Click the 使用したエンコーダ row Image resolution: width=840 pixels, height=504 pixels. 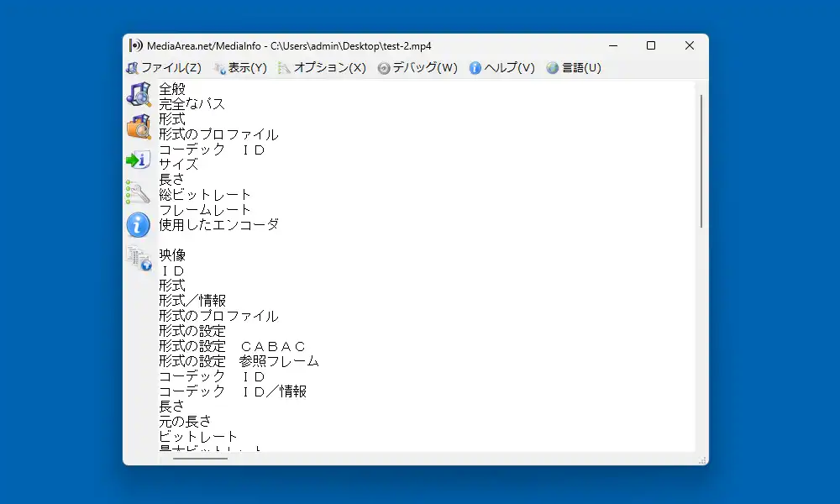click(218, 225)
